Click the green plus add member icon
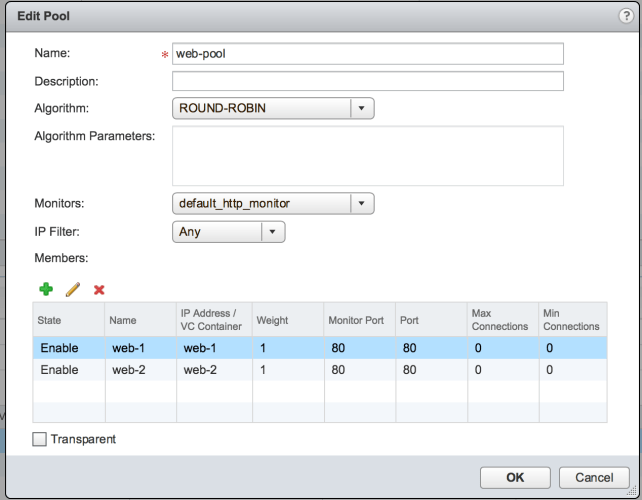642x500 pixels. click(45, 289)
